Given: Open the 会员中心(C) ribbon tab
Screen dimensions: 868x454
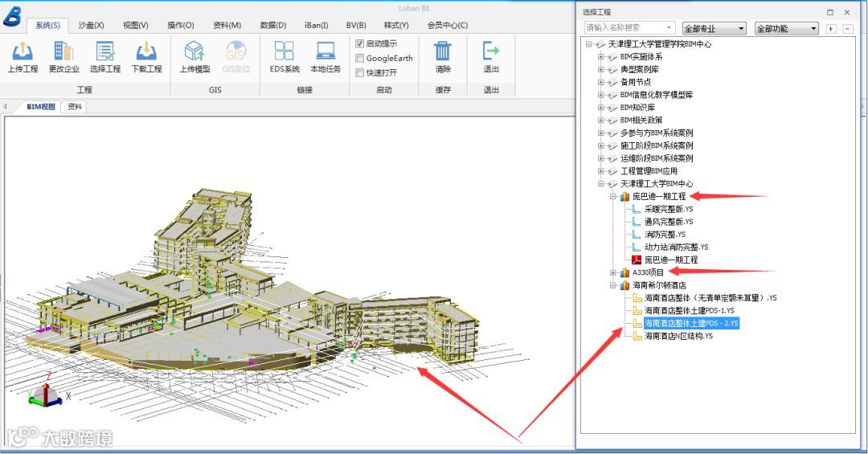Looking at the screenshot, I should point(448,26).
